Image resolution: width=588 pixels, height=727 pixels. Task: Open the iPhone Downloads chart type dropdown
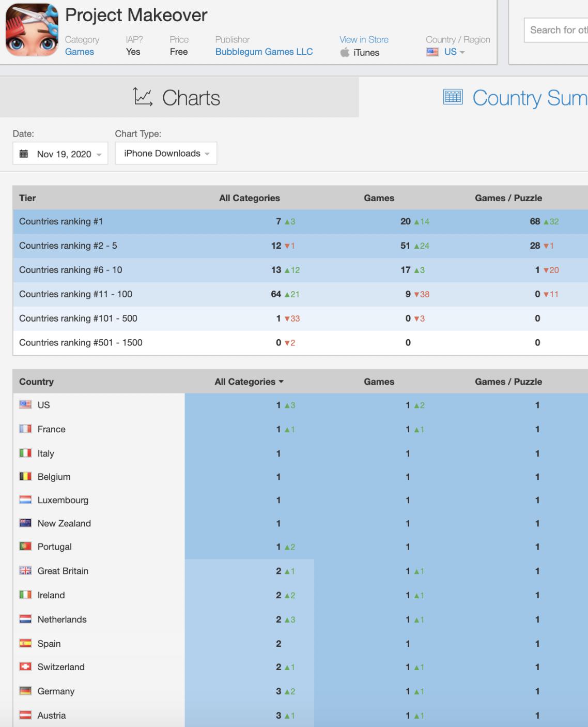(x=166, y=153)
